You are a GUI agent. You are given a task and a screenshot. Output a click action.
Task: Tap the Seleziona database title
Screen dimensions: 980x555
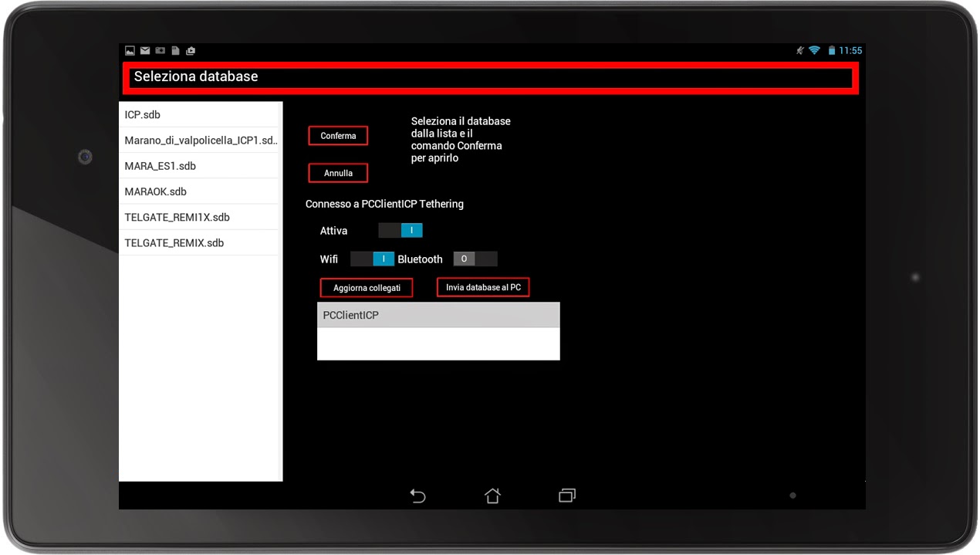click(196, 76)
